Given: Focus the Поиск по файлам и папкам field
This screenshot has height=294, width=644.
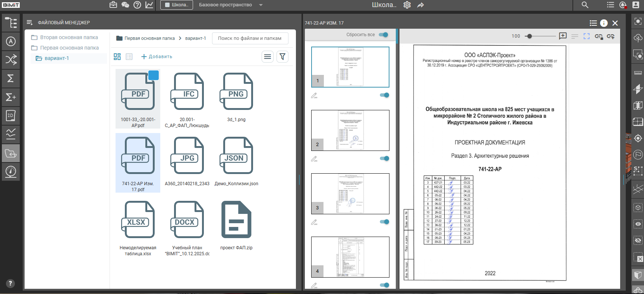Looking at the screenshot, I should coord(250,38).
